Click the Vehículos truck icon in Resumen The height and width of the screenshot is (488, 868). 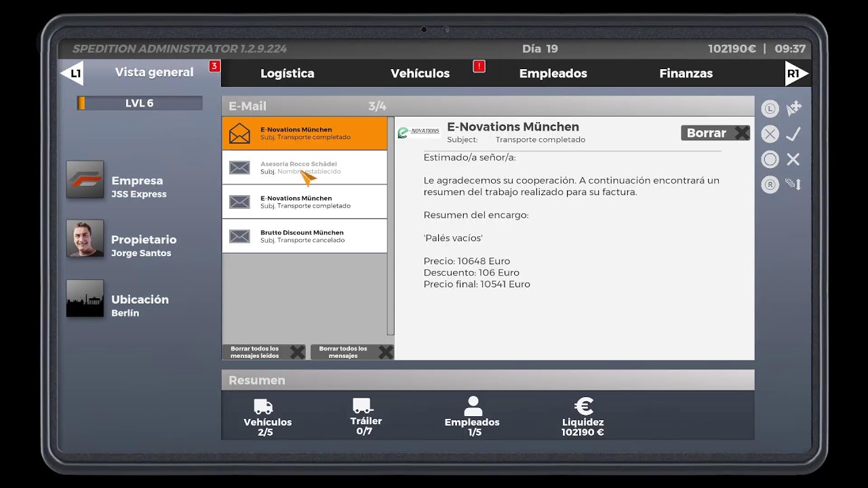264,406
